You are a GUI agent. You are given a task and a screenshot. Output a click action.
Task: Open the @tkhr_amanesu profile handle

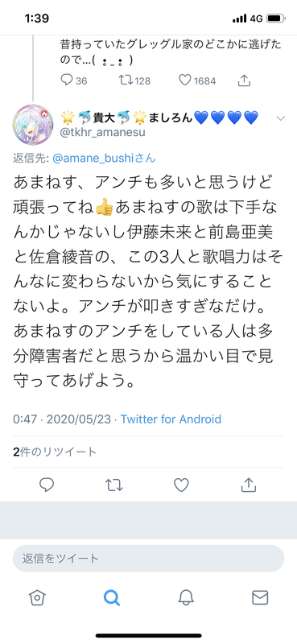(x=103, y=132)
